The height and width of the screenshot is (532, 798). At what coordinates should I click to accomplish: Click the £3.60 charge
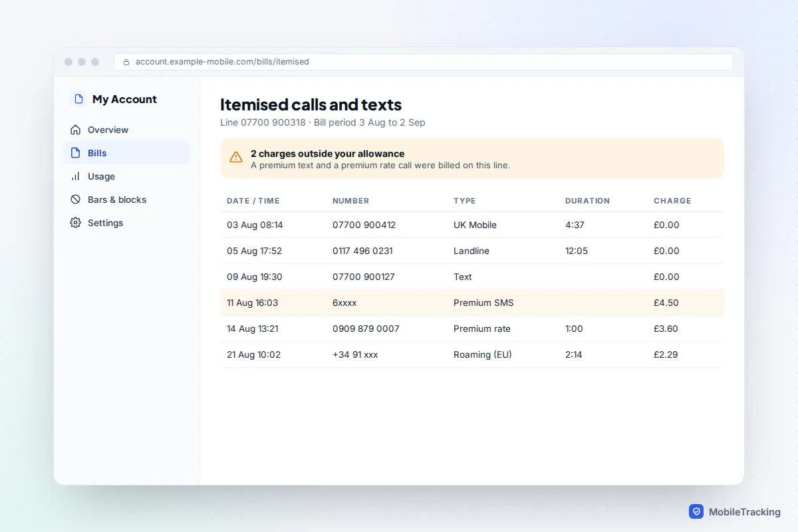(666, 329)
